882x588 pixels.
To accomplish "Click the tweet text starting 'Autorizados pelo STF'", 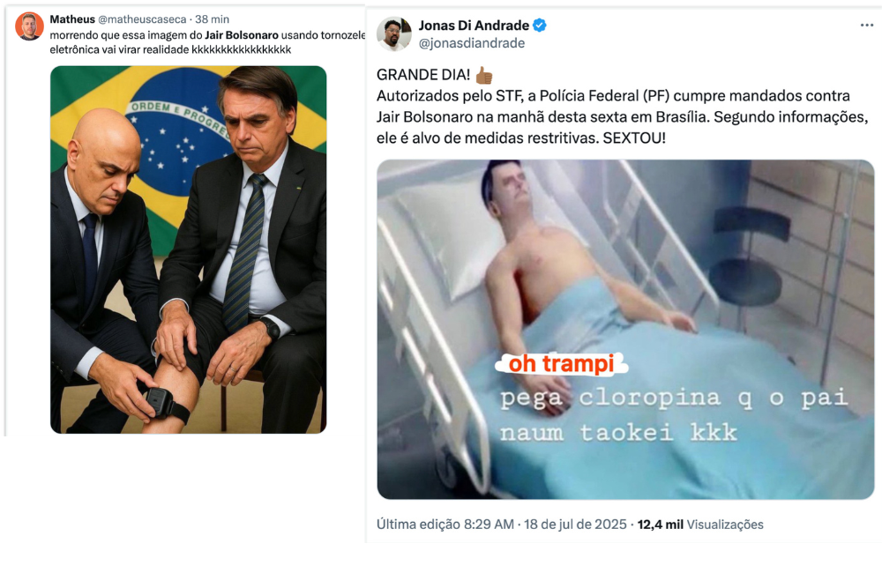I will click(x=622, y=117).
